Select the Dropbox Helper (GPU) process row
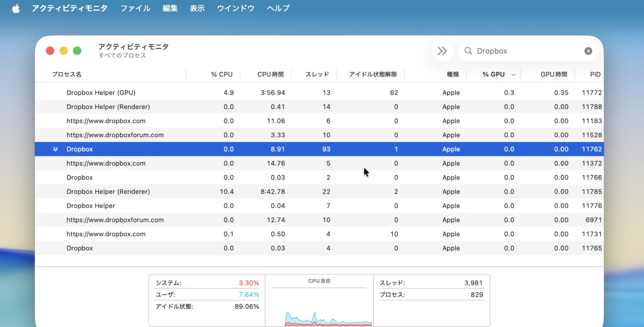 tap(201, 93)
